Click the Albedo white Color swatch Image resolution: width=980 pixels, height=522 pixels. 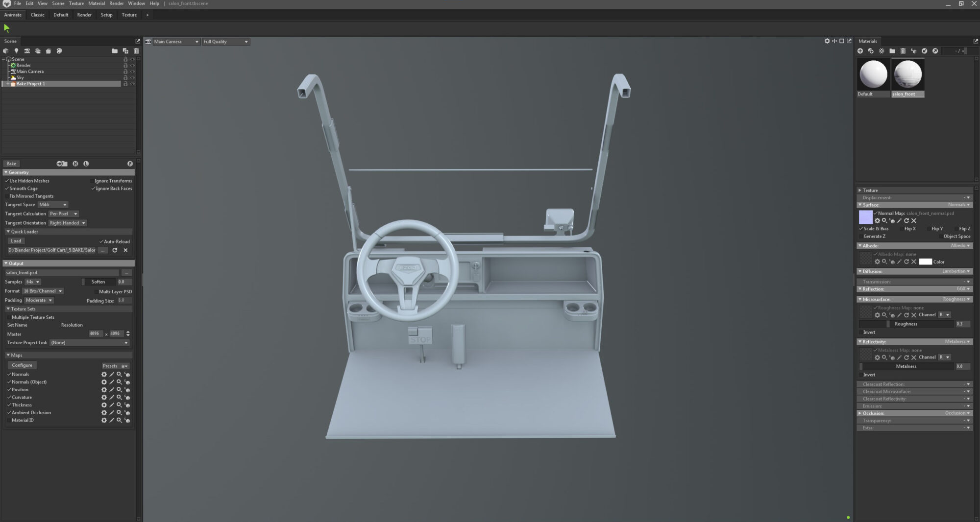click(x=925, y=262)
